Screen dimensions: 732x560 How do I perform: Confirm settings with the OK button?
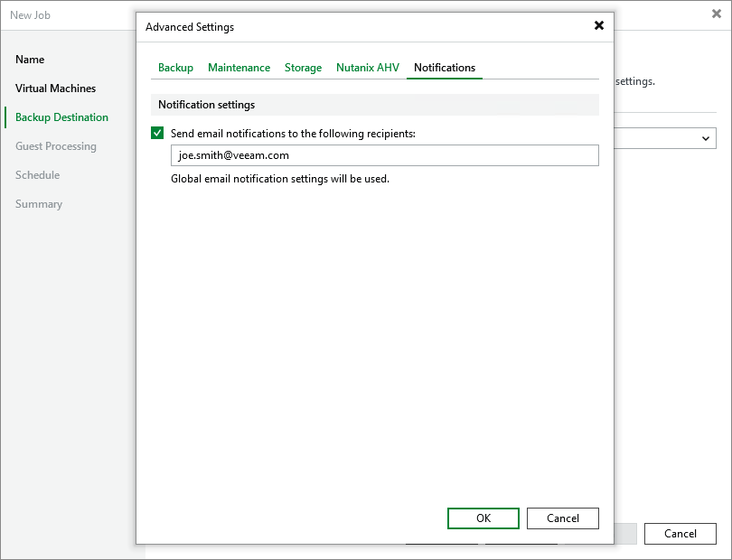(x=483, y=518)
